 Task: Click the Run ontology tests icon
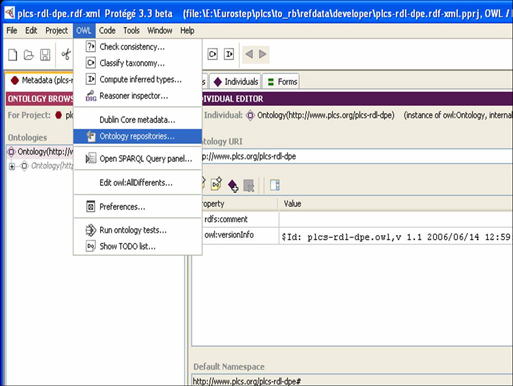tap(90, 230)
